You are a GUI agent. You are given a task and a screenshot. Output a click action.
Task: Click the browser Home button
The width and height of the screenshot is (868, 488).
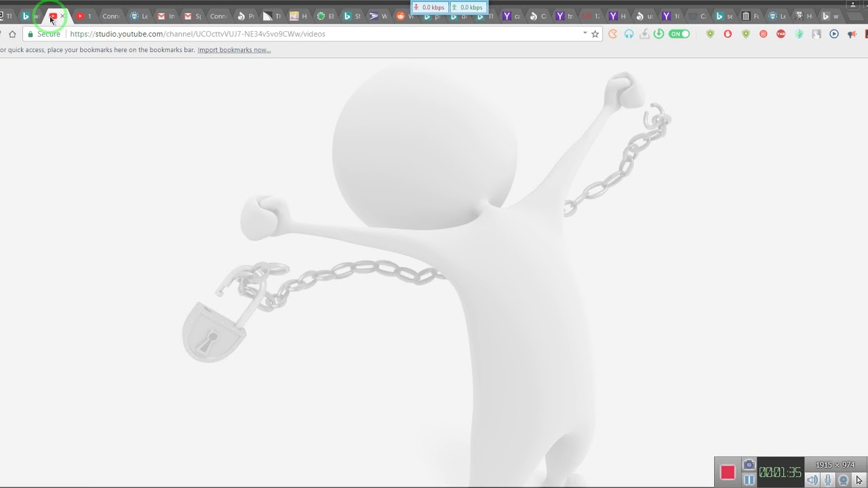[12, 34]
